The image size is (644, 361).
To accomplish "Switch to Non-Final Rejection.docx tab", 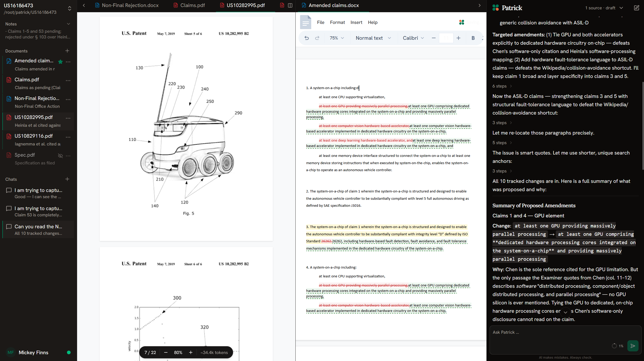I will [x=127, y=5].
